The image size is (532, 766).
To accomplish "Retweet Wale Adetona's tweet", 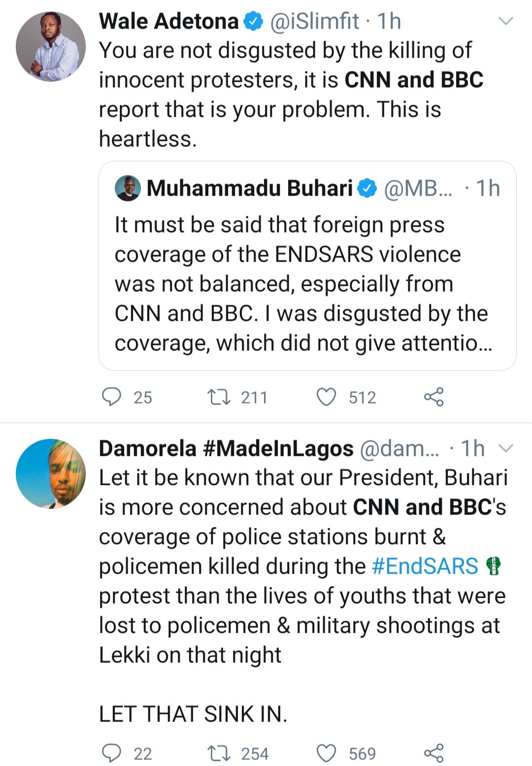I will [x=219, y=397].
